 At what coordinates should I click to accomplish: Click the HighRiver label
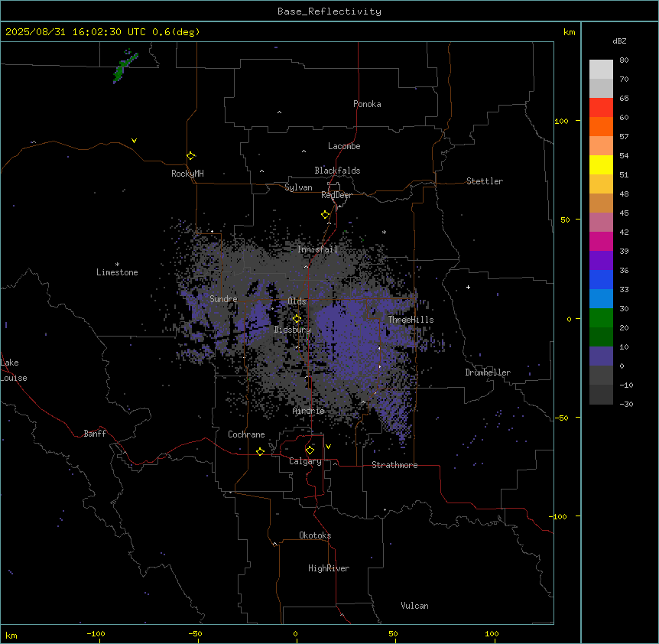point(329,568)
